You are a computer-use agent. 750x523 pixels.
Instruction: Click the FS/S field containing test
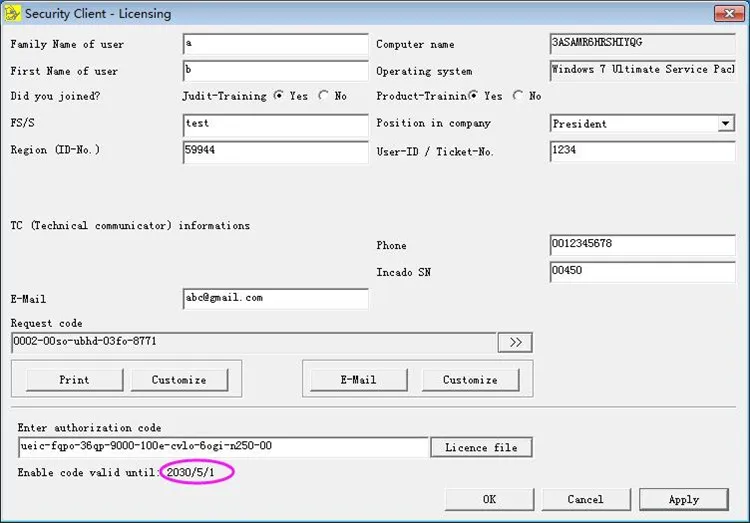[276, 125]
